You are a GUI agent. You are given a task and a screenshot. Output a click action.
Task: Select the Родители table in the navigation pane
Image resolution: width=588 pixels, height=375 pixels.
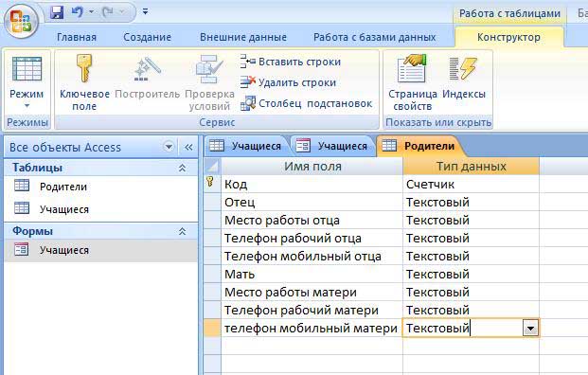click(101, 187)
